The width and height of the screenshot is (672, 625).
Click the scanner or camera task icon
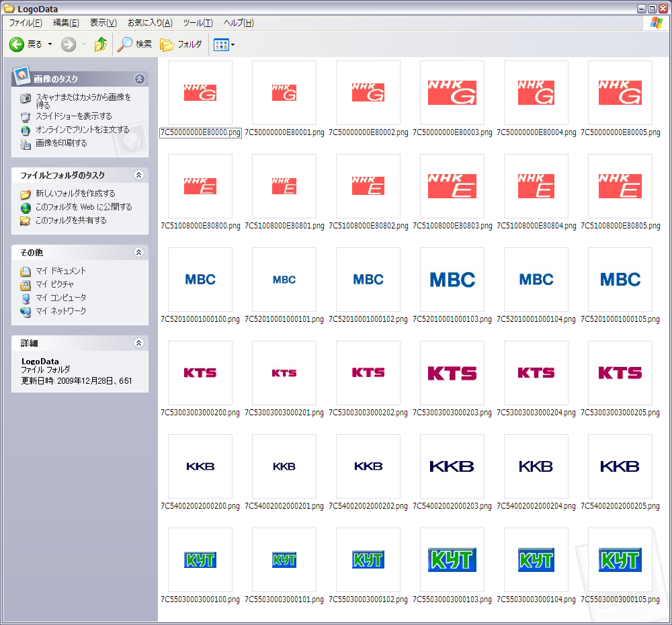26,99
